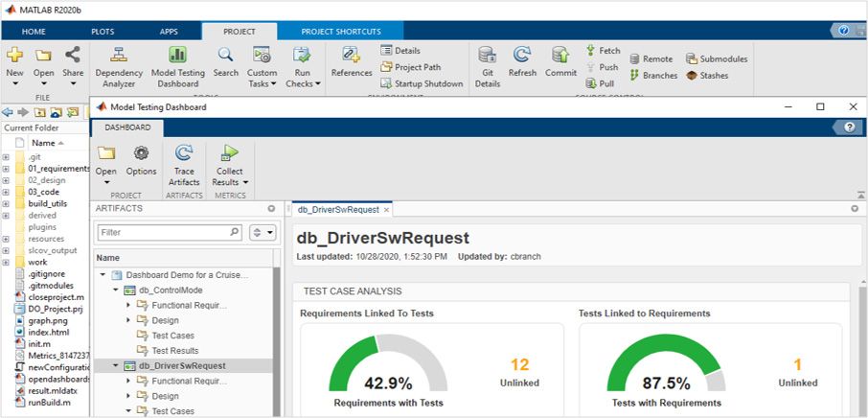The width and height of the screenshot is (868, 418).
Task: Click Collect Results button
Action: pyautogui.click(x=230, y=165)
